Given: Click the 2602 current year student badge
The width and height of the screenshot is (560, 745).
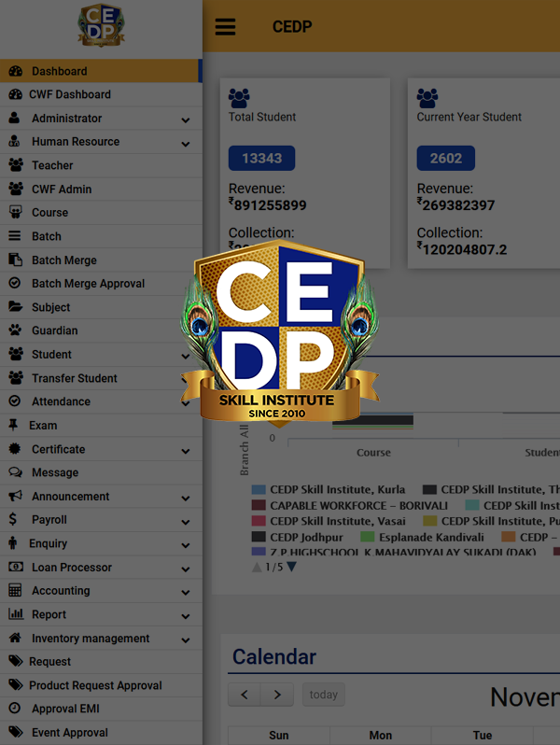Looking at the screenshot, I should (445, 158).
